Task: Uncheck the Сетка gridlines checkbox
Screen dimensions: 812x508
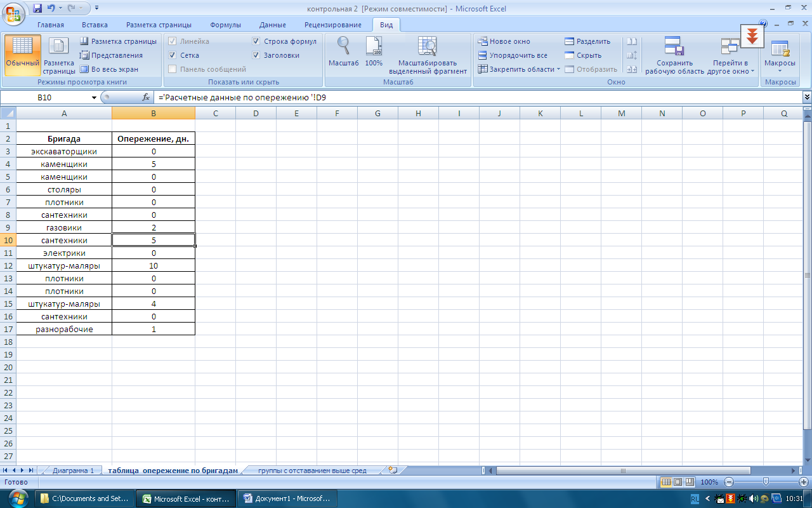Action: (173, 55)
